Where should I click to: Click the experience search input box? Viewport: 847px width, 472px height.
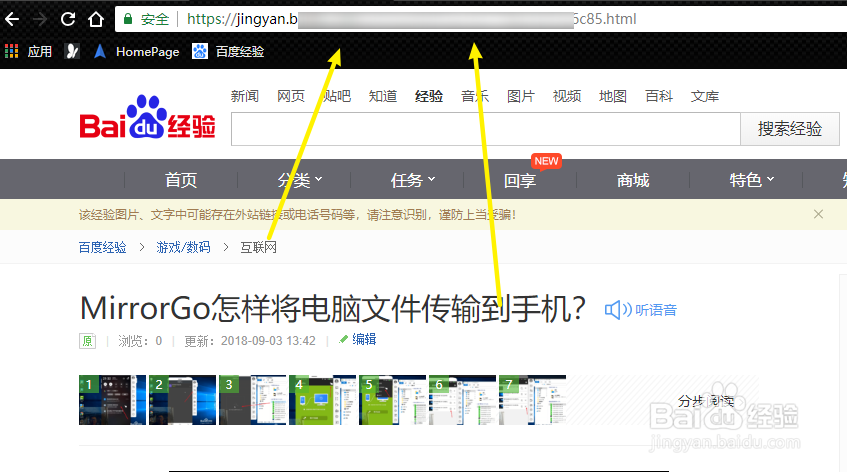(486, 129)
